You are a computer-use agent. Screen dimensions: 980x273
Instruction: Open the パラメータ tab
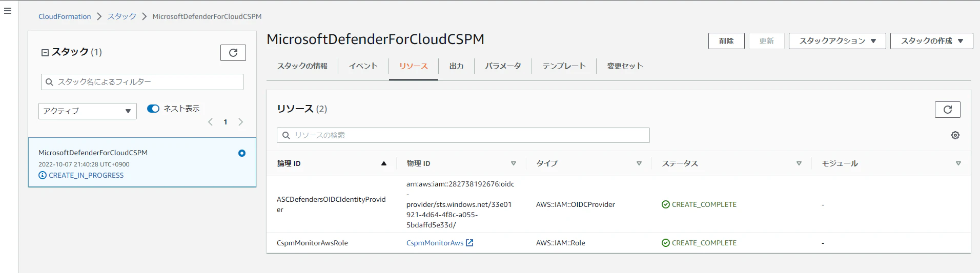click(x=503, y=66)
